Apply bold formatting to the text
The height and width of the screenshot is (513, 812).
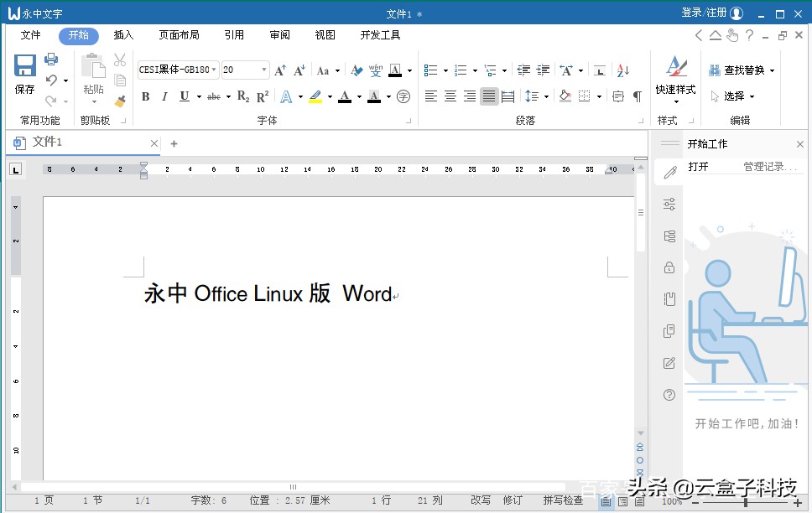point(144,96)
